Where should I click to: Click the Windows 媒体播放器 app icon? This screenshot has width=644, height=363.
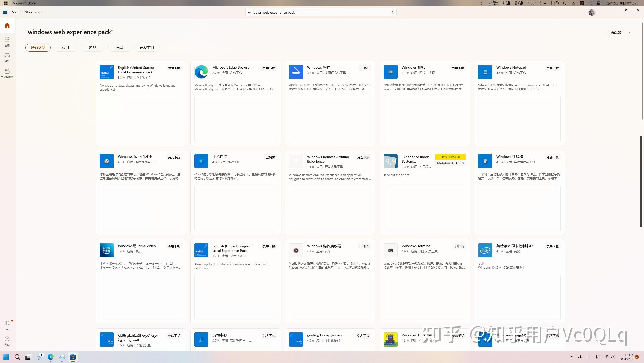click(296, 250)
